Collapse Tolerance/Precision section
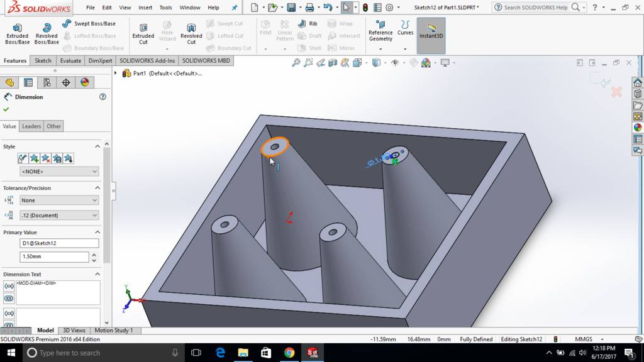 pos(97,188)
